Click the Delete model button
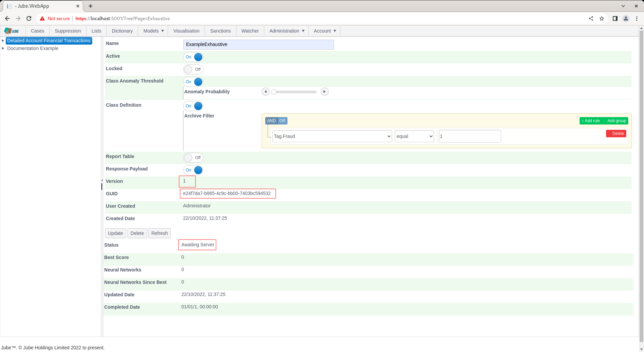This screenshot has height=352, width=644. [x=137, y=233]
